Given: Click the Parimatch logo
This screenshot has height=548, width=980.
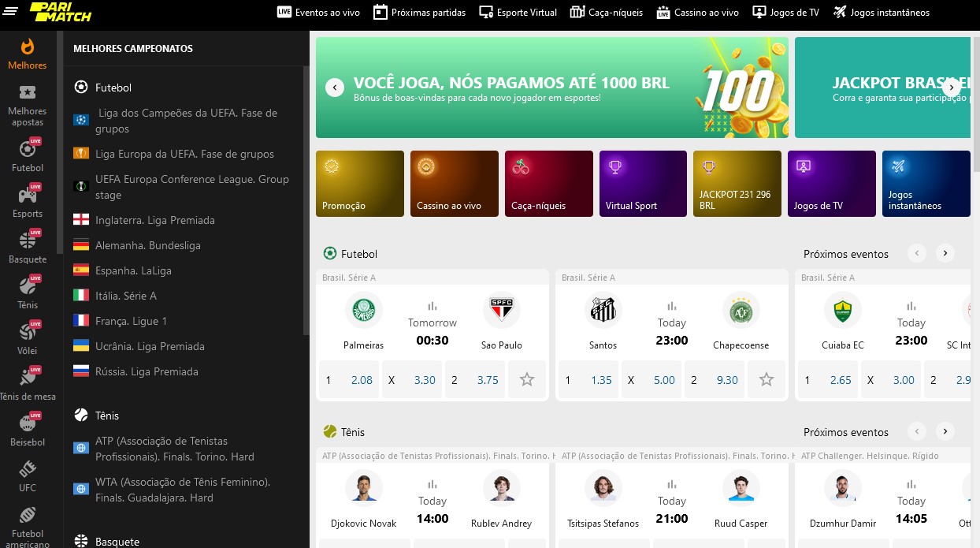Looking at the screenshot, I should point(61,11).
